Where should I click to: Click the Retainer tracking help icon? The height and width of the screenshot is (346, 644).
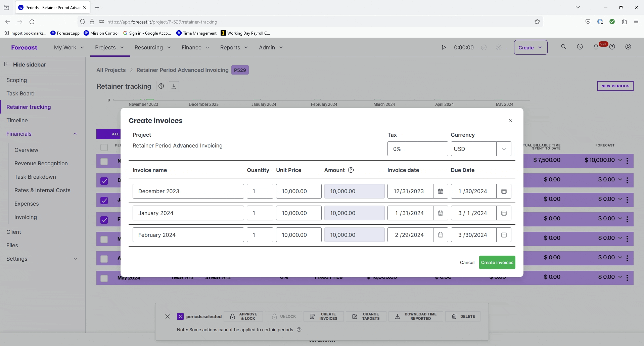(x=161, y=86)
